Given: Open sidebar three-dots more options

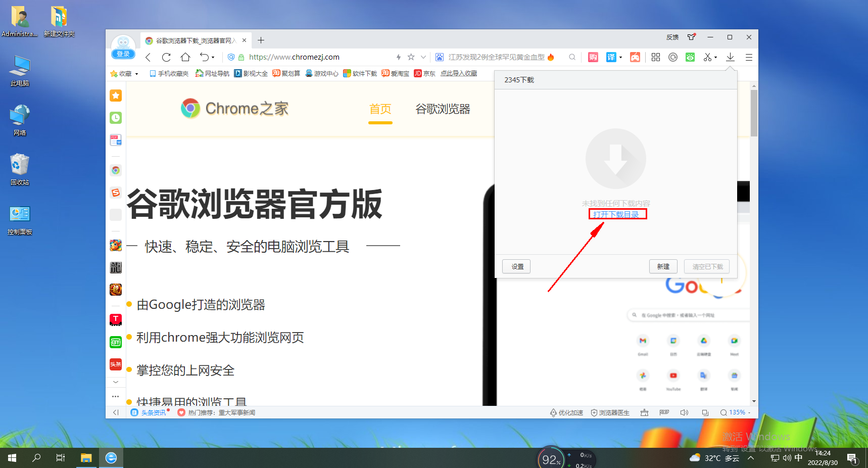Looking at the screenshot, I should (x=116, y=396).
